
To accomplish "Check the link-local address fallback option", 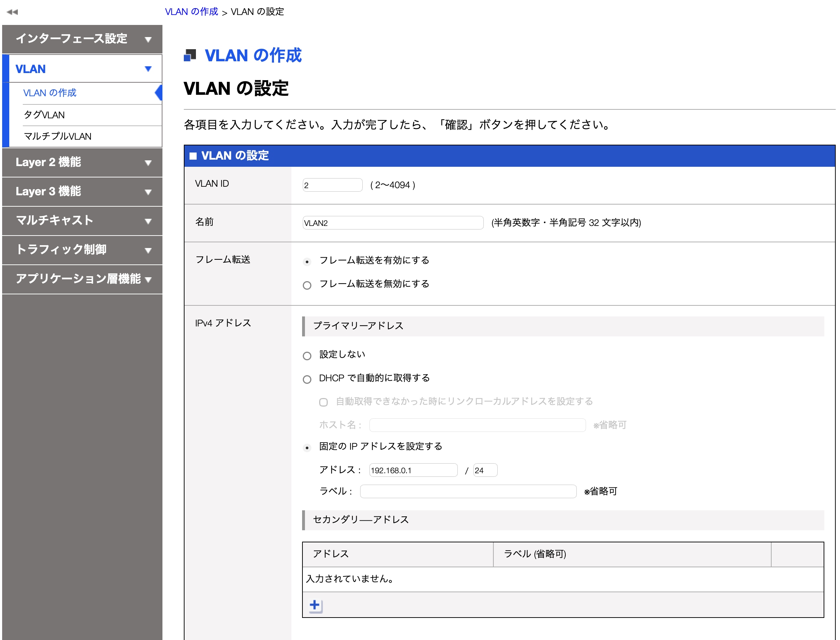I will pos(323,402).
